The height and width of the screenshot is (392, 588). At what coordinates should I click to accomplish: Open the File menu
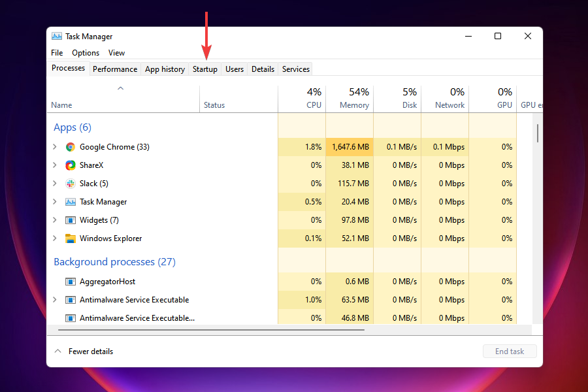coord(57,53)
